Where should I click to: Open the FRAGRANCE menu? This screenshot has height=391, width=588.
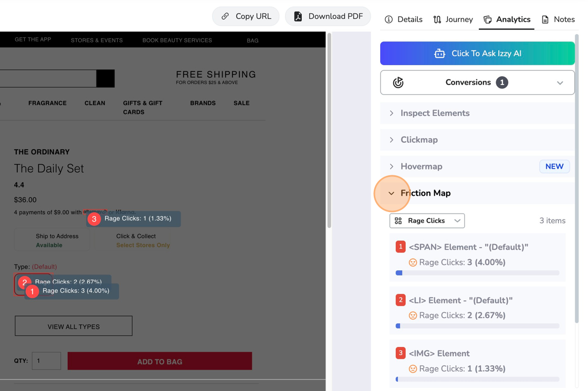pyautogui.click(x=48, y=103)
